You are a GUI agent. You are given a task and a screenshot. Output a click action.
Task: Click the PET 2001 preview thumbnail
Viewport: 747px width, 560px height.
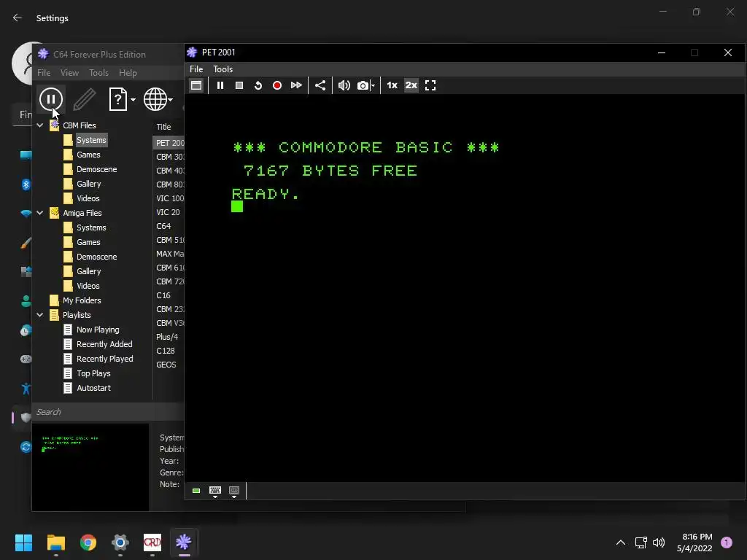(x=90, y=467)
